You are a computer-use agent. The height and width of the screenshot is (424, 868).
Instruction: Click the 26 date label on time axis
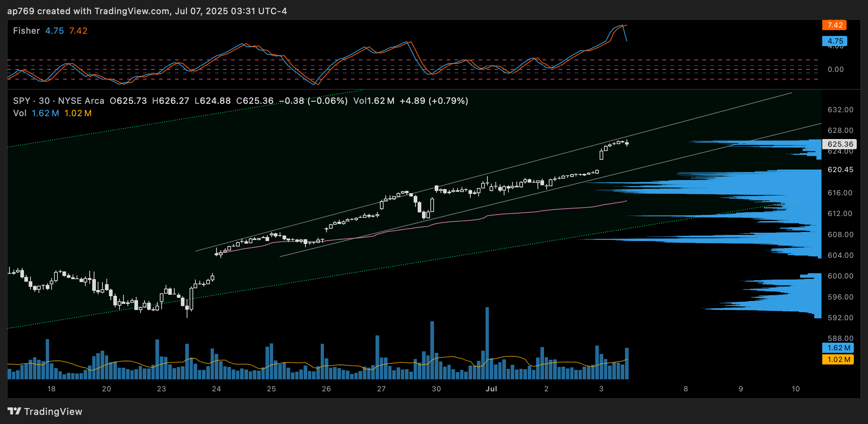pos(326,389)
